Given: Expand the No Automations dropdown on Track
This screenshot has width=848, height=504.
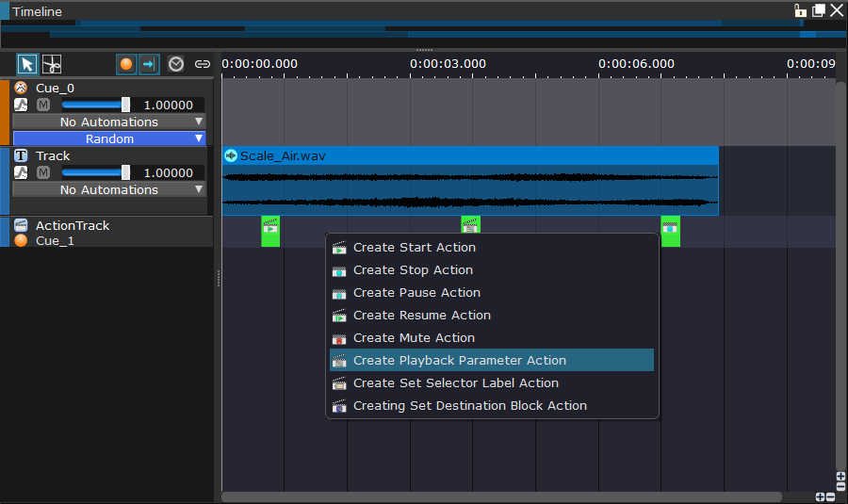Looking at the screenshot, I should coord(109,189).
